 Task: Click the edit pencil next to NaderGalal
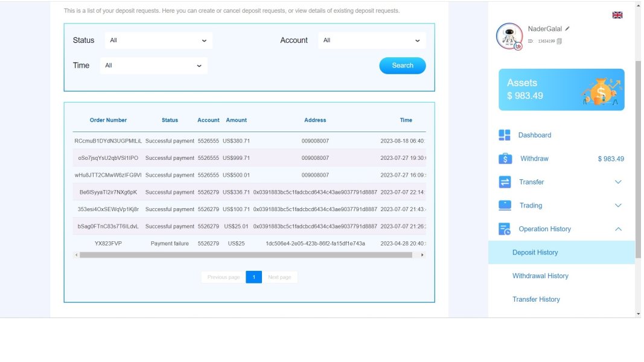(x=567, y=29)
